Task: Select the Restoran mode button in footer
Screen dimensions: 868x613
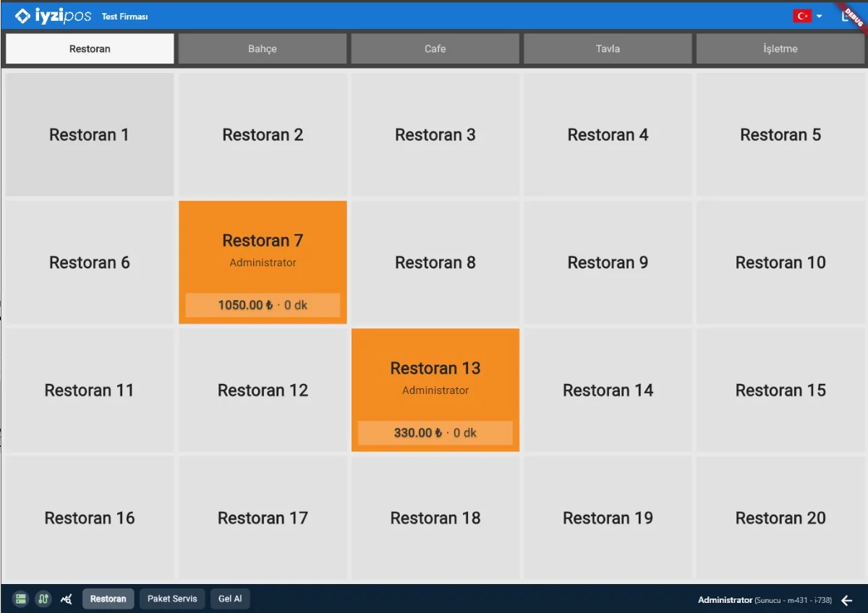Action: (x=108, y=599)
